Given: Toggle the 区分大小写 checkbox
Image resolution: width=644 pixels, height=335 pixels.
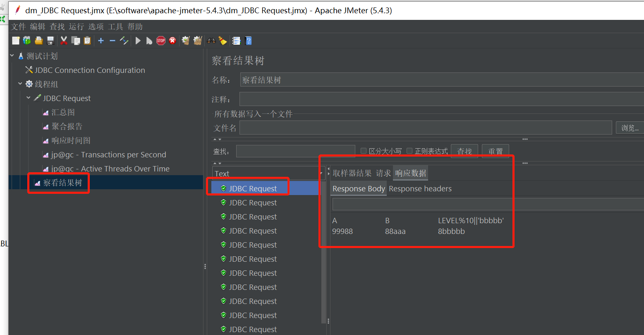Looking at the screenshot, I should (364, 151).
